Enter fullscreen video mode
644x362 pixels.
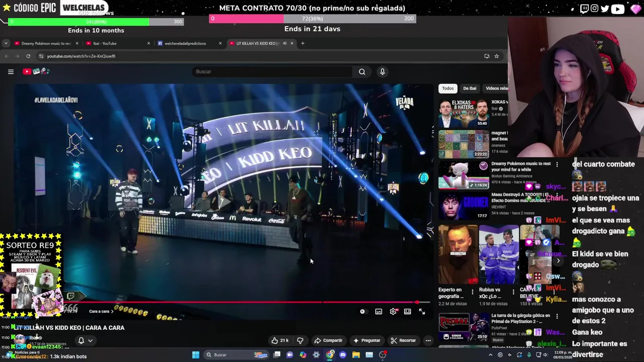tap(422, 312)
